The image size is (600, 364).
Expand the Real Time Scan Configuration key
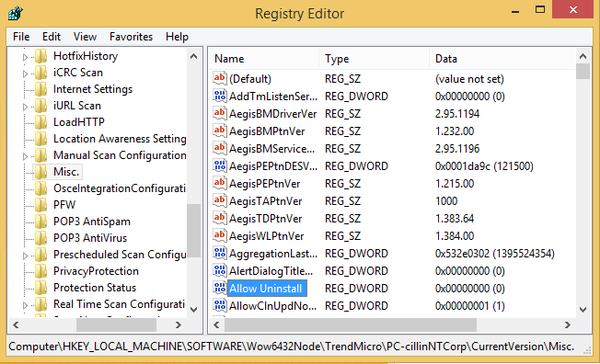tap(25, 305)
